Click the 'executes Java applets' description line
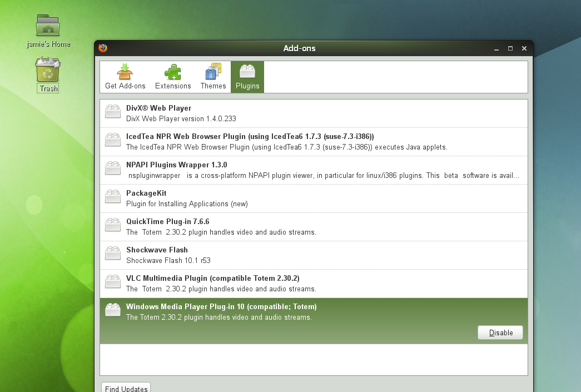This screenshot has width=581, height=392. [287, 147]
